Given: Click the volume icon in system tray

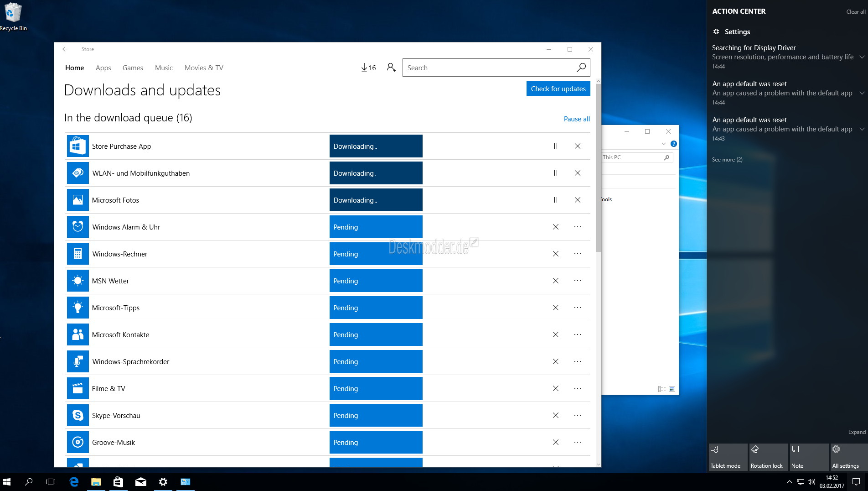Looking at the screenshot, I should [811, 482].
